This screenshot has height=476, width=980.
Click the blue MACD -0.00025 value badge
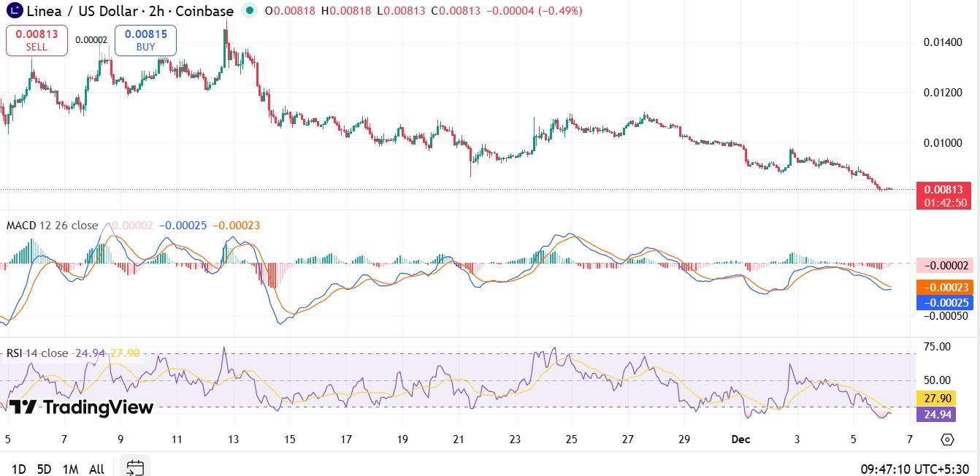pyautogui.click(x=943, y=302)
